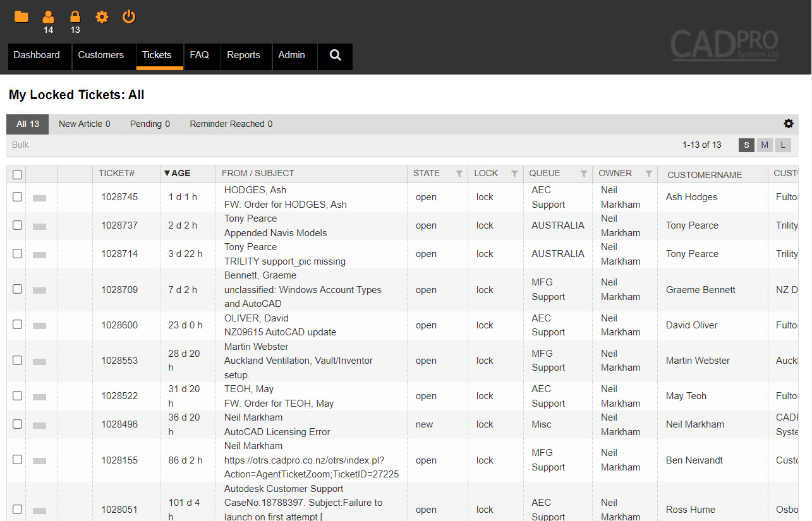This screenshot has height=521, width=812.
Task: Check the box for ticket 1028714
Action: click(x=17, y=253)
